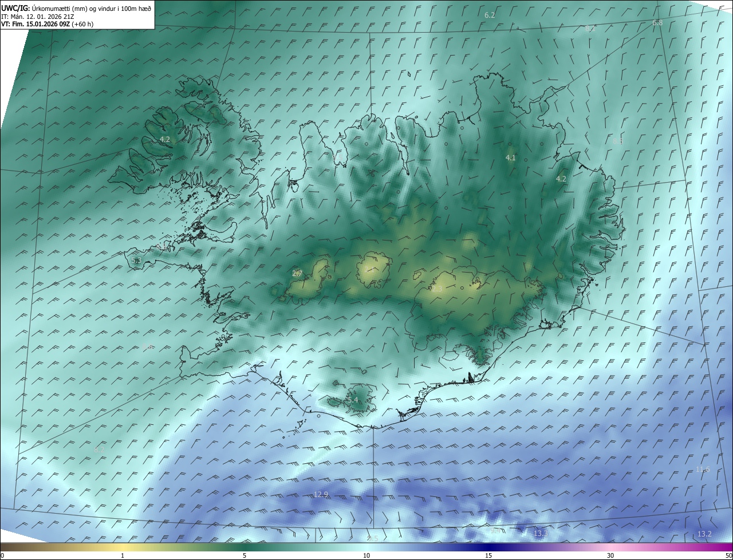Image resolution: width=733 pixels, height=560 pixels.
Task: Click the colorbar tick label 1
Action: (123, 555)
